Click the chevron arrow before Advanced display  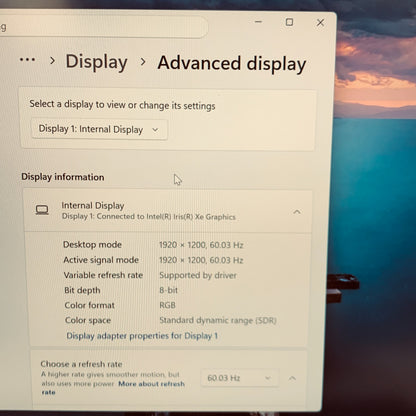tap(143, 62)
